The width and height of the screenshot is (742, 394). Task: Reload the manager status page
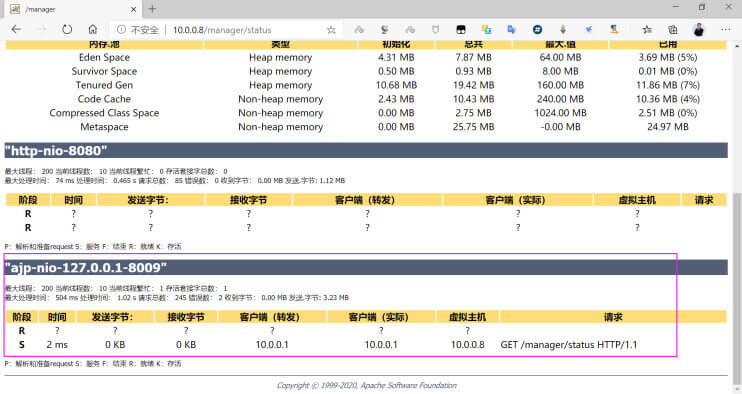pyautogui.click(x=67, y=29)
